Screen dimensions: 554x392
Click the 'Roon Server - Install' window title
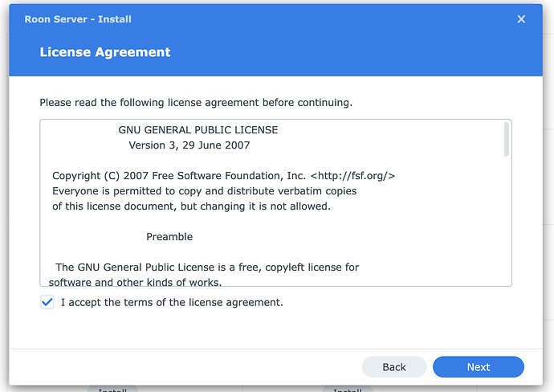[78, 19]
